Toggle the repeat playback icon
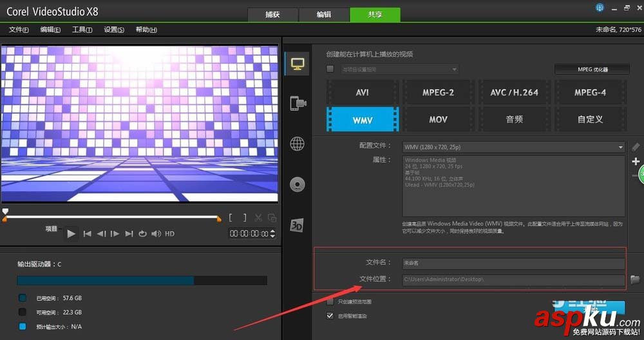Image resolution: width=644 pixels, height=340 pixels. pyautogui.click(x=142, y=234)
